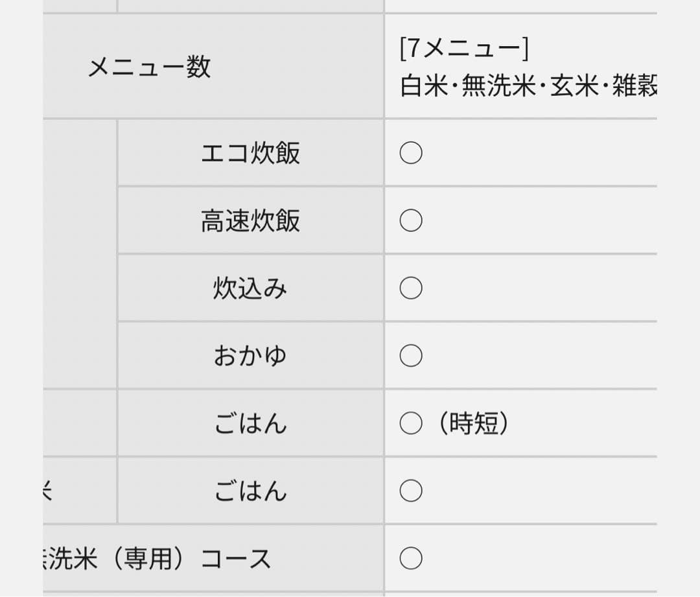
Task: Click the circle next to the (時短) text
Action: coord(411,424)
